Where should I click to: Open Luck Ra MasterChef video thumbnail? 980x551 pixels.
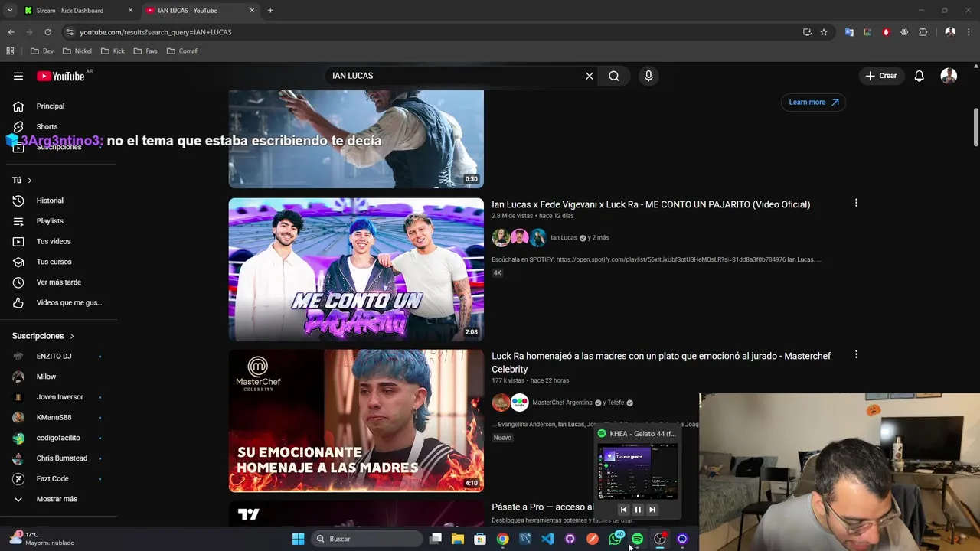coord(356,421)
